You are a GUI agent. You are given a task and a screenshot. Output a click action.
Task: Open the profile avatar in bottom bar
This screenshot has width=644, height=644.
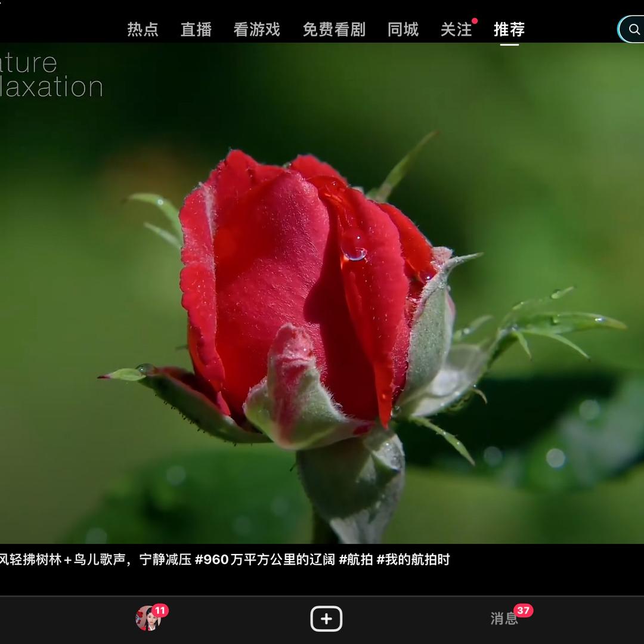point(147,619)
